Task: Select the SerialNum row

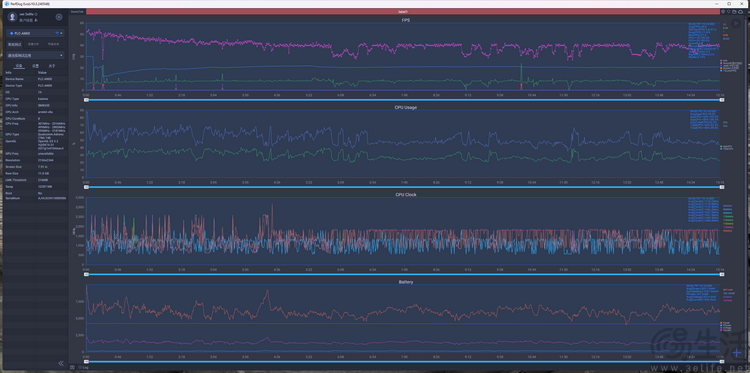Action: pyautogui.click(x=35, y=197)
